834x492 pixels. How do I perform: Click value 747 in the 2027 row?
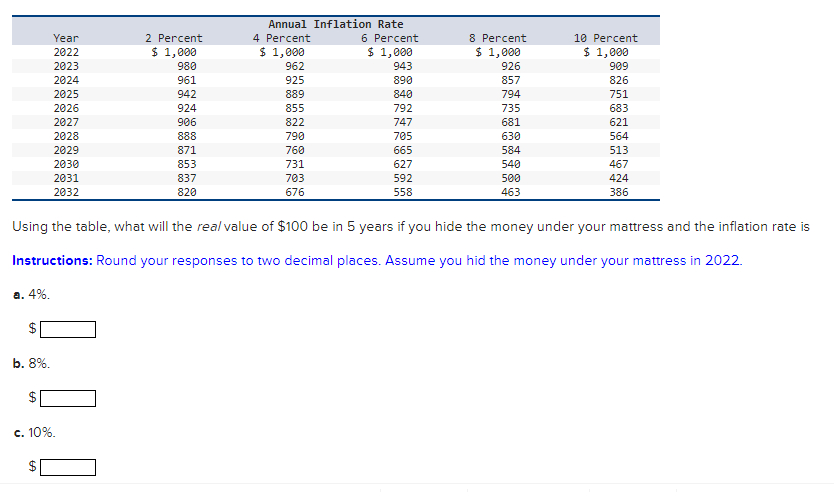[x=403, y=122]
